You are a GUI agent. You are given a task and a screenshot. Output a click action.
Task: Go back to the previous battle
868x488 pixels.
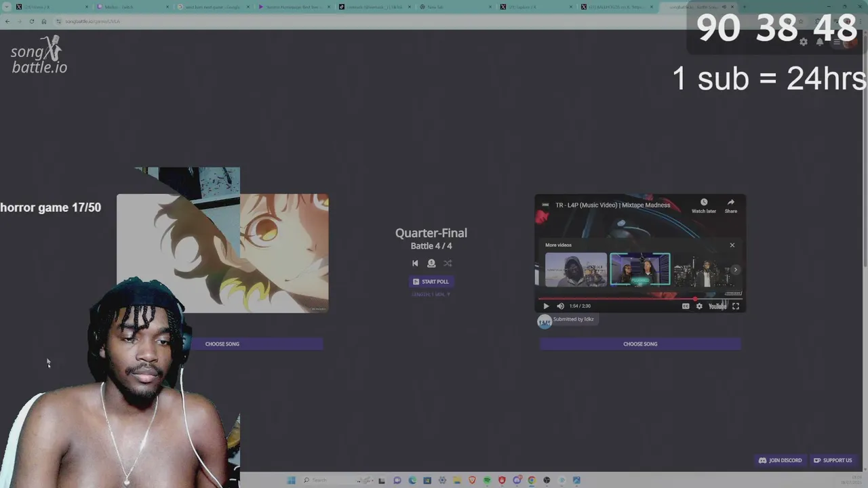coord(415,263)
